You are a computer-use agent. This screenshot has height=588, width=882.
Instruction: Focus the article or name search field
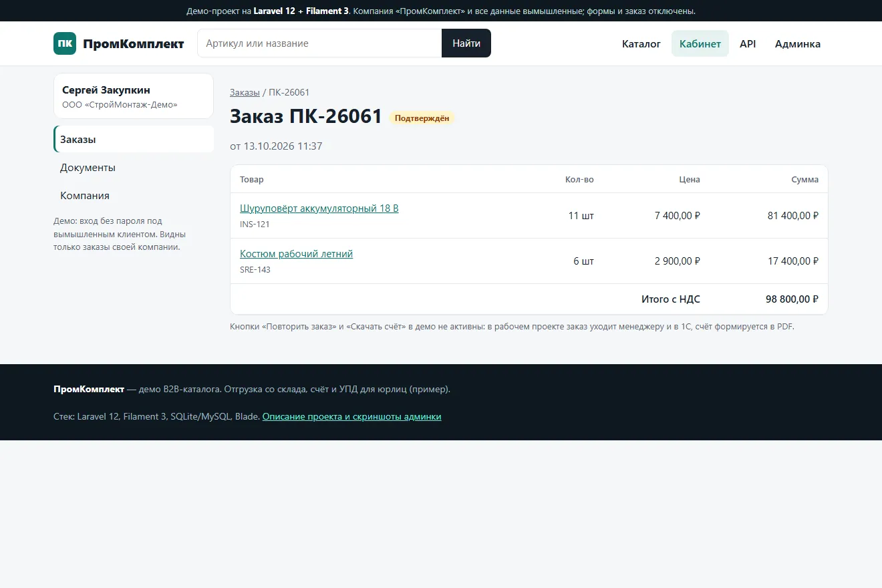click(319, 43)
